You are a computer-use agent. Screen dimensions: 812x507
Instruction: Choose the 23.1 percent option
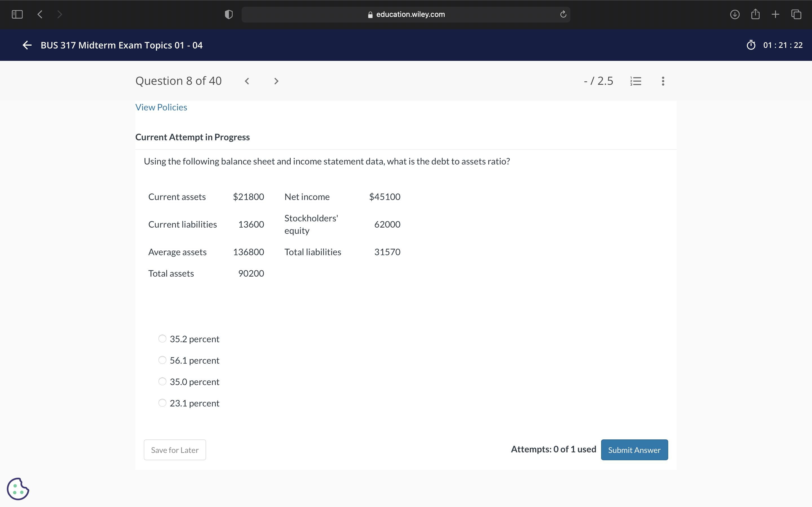click(x=162, y=403)
